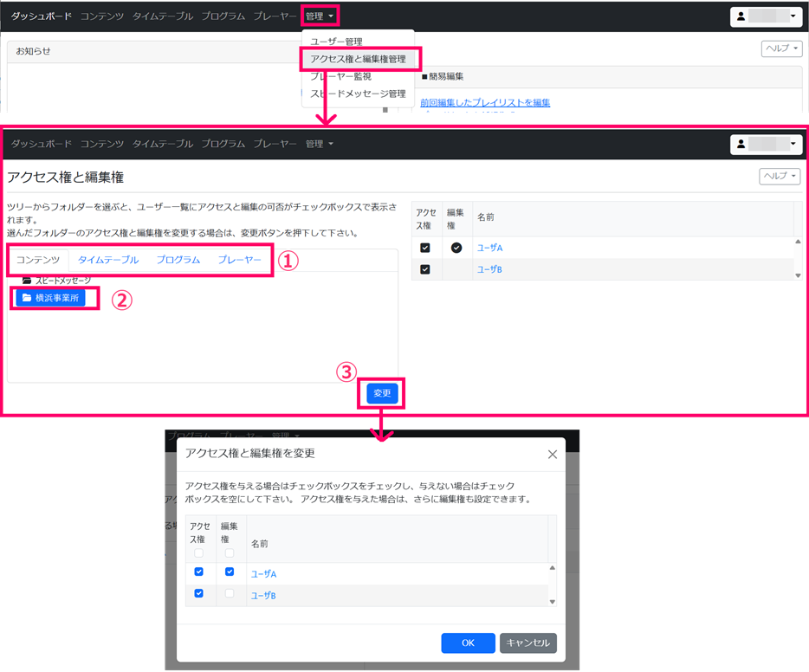Open the ヘルプ dropdown

779,176
